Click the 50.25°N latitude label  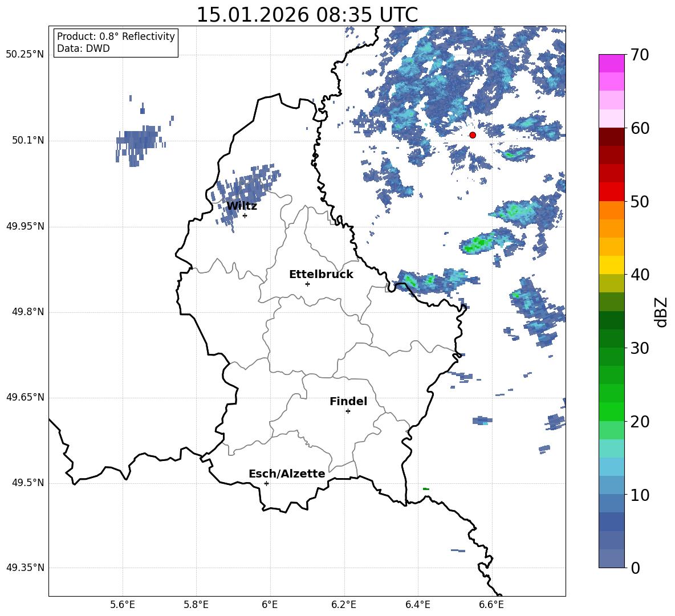[25, 55]
